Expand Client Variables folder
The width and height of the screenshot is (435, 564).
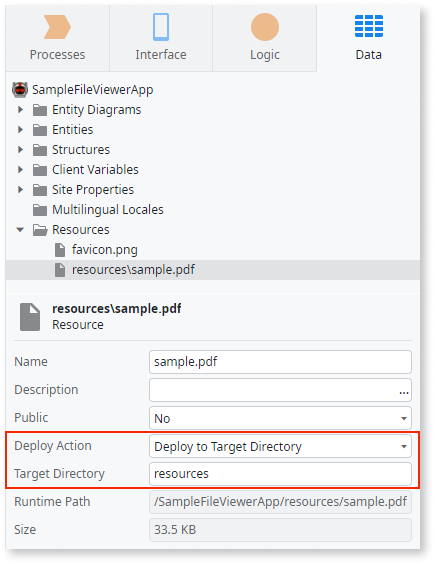21,169
